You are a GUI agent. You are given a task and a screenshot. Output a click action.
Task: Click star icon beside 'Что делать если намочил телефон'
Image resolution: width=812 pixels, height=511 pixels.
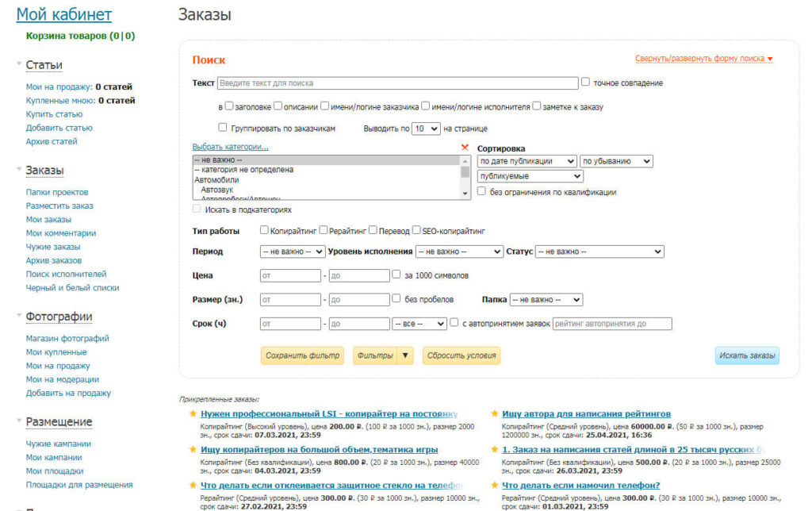coord(495,485)
